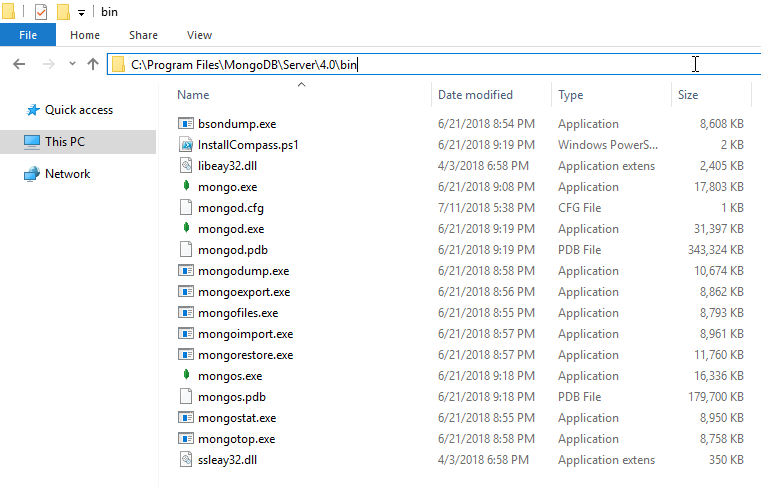Sort files by Date modified column

click(x=475, y=95)
